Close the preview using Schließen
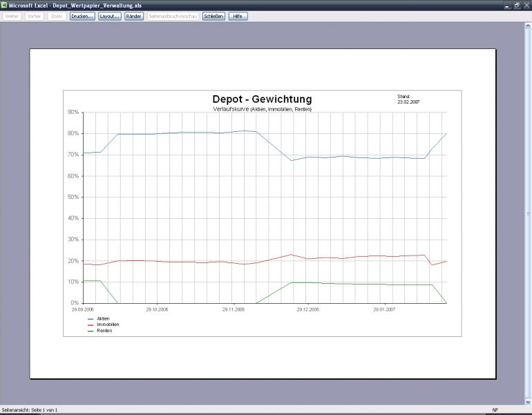This screenshot has width=532, height=415. tap(213, 15)
